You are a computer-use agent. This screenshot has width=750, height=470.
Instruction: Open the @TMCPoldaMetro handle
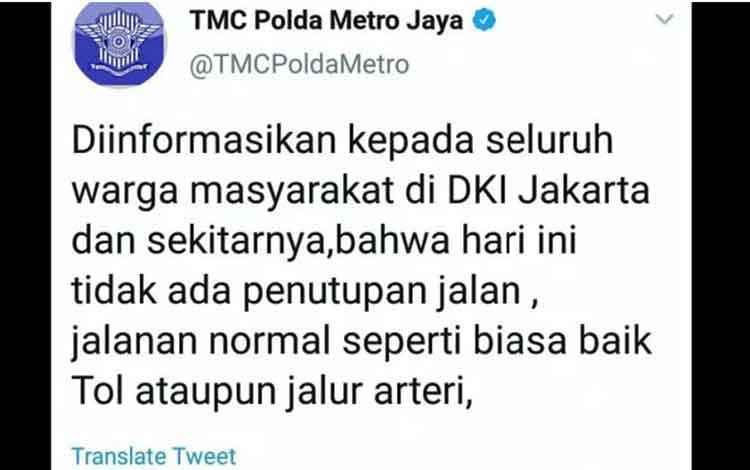point(299,65)
